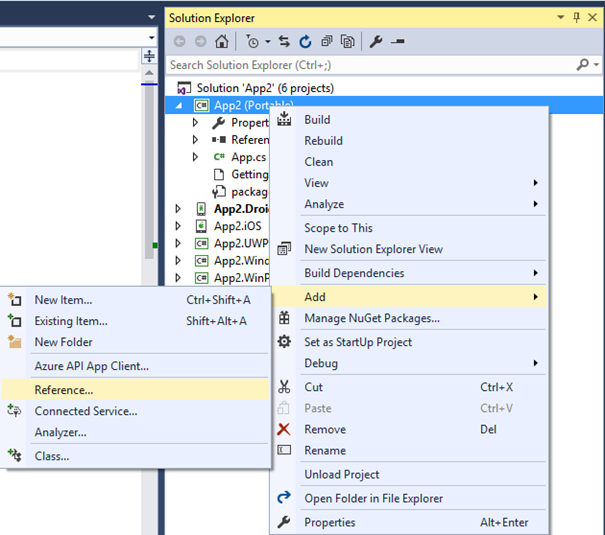
Task: Choose Azure API App Client...
Action: 135,366
